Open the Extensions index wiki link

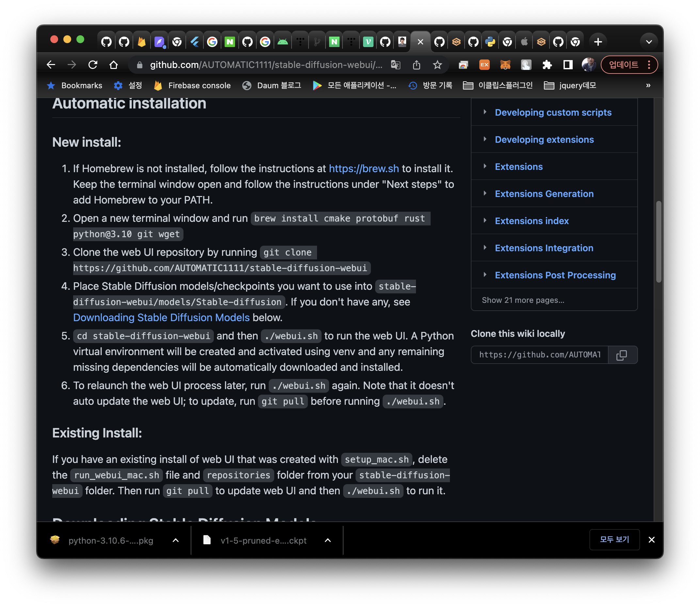coord(532,221)
